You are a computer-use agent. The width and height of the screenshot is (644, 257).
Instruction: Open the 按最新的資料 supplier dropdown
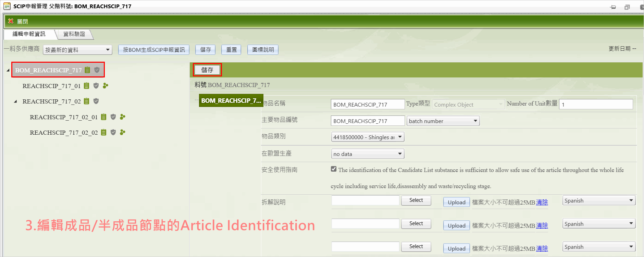(78, 50)
